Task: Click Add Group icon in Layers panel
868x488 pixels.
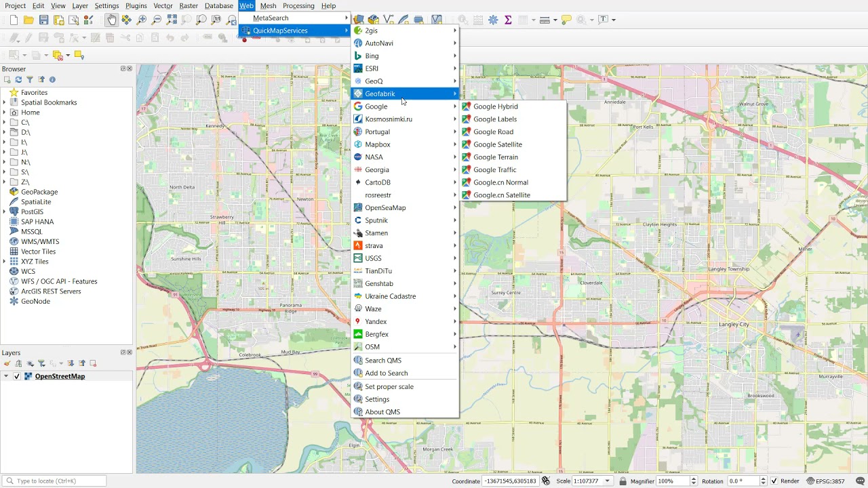Action: click(x=18, y=363)
